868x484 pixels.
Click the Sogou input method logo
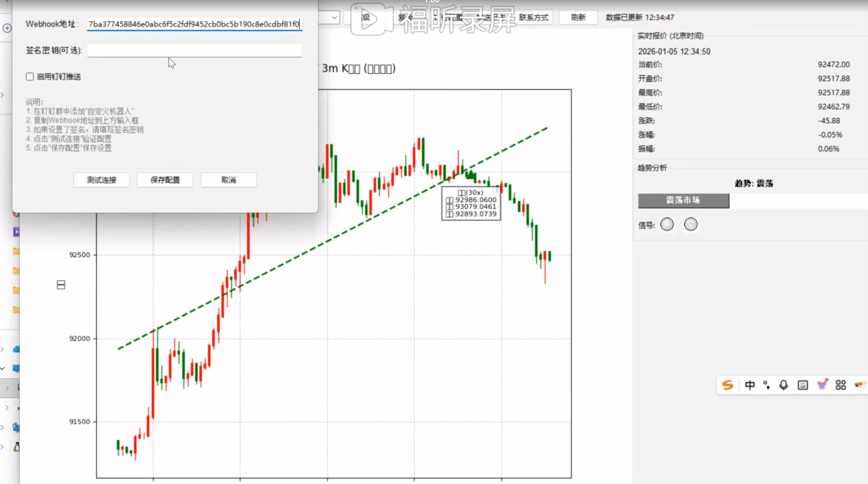tap(728, 385)
